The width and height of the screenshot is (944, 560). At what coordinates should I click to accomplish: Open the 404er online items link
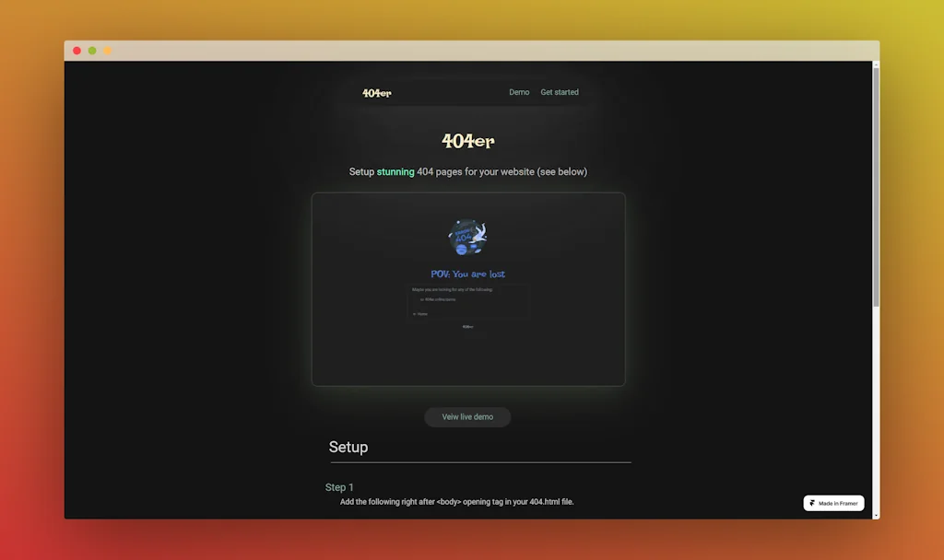[440, 299]
